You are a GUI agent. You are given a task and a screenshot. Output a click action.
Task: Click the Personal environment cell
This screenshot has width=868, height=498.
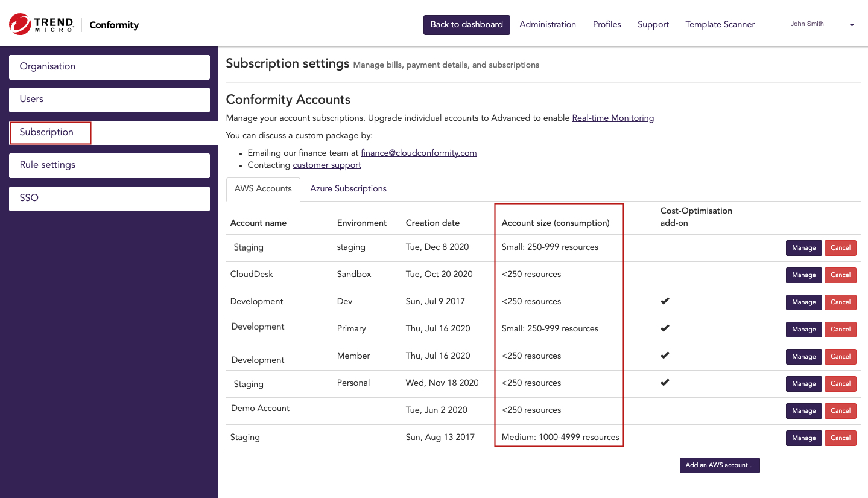(x=353, y=383)
